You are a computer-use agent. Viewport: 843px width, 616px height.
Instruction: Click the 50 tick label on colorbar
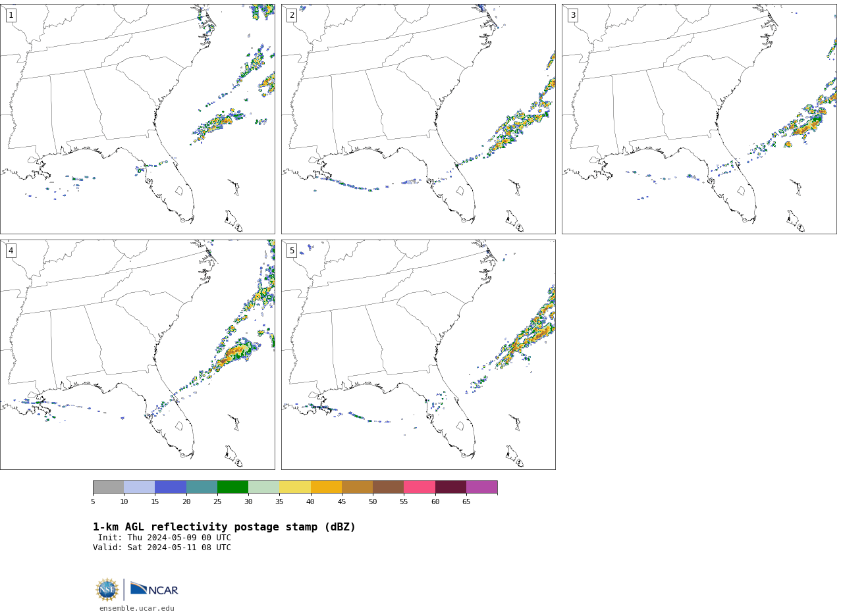(x=373, y=502)
